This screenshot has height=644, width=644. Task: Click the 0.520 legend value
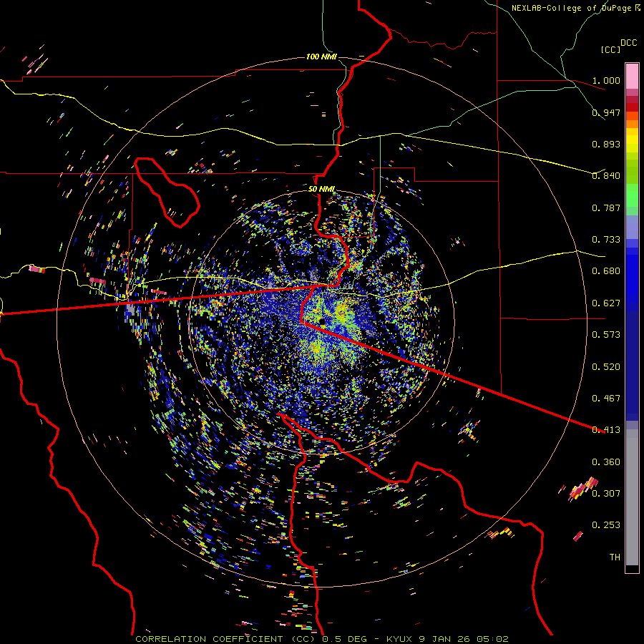click(x=606, y=367)
